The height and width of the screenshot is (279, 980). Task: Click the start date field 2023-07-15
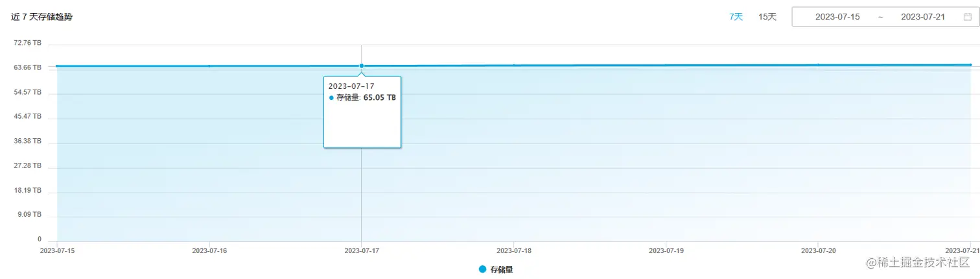click(x=837, y=17)
